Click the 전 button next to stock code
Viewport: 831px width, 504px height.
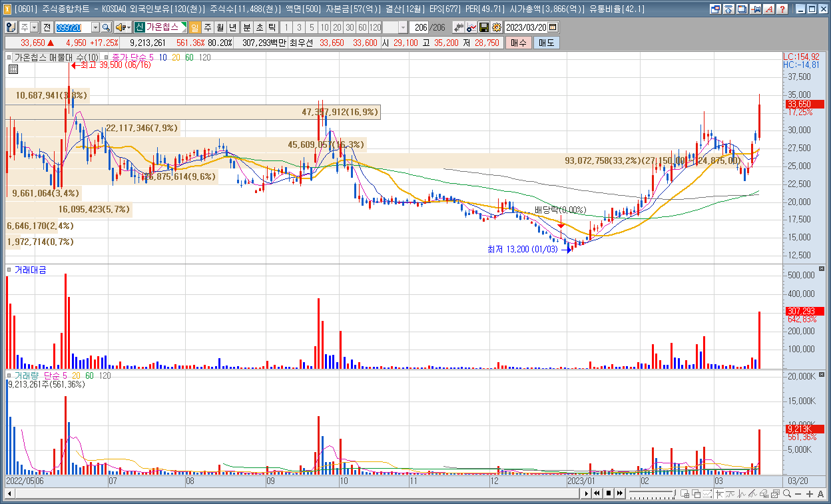[x=47, y=27]
